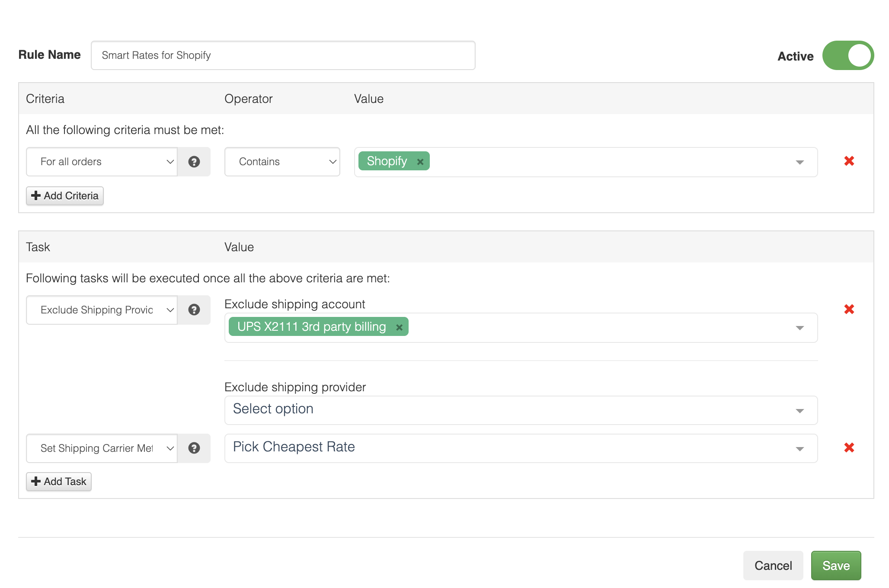Open the 'For all orders' criteria dropdown
The width and height of the screenshot is (889, 588).
click(102, 162)
